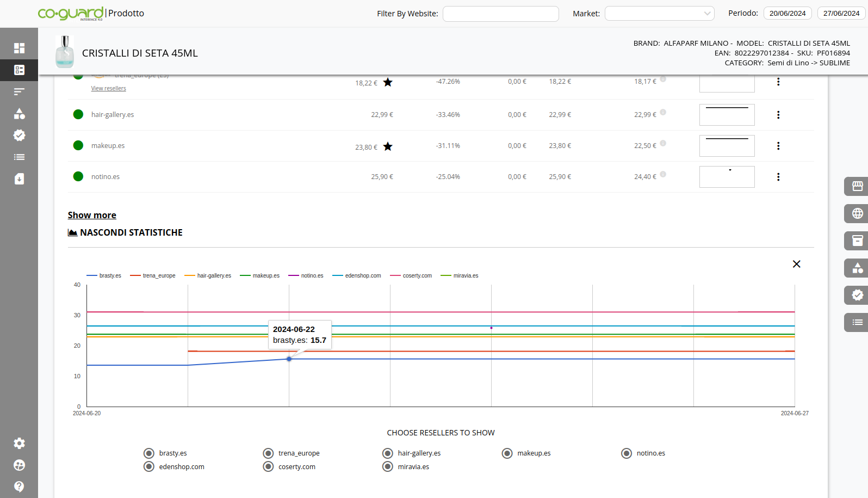Open the dashboard icon in left sidebar
This screenshot has width=868, height=498.
[19, 48]
